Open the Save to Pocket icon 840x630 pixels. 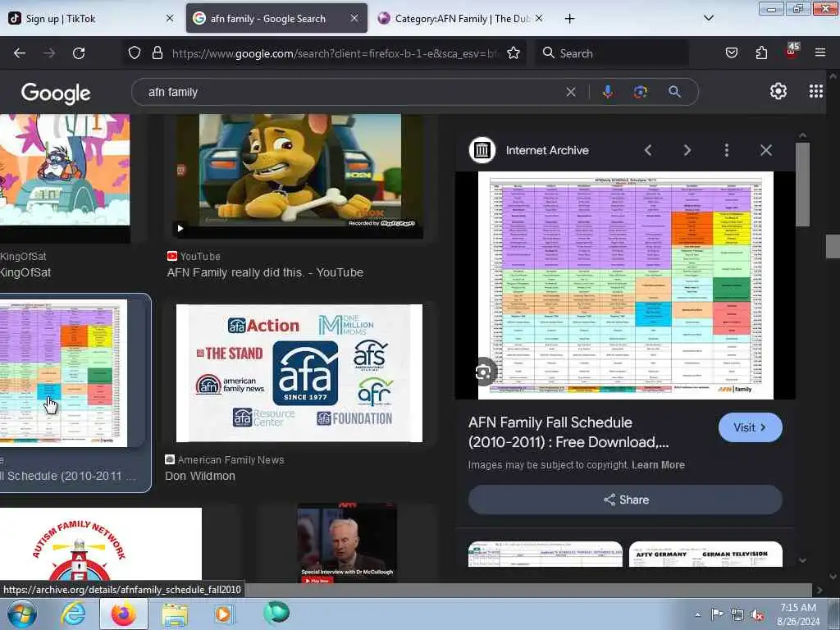(731, 52)
